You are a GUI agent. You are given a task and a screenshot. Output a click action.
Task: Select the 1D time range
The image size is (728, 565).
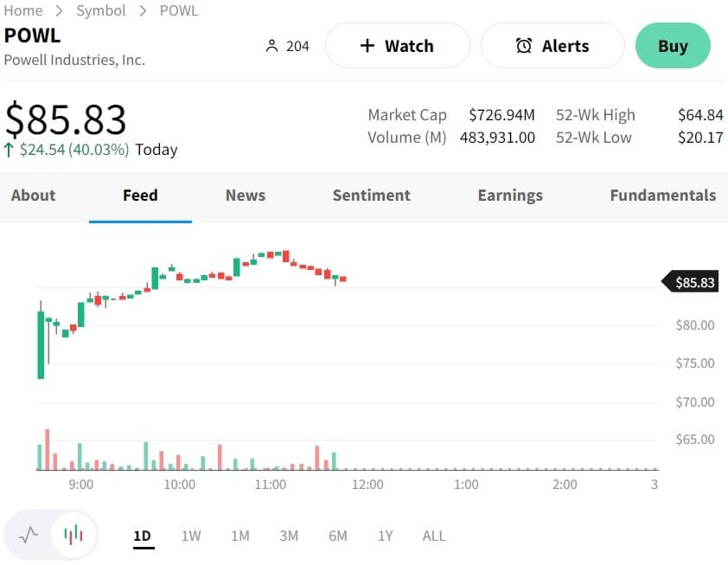coord(142,536)
